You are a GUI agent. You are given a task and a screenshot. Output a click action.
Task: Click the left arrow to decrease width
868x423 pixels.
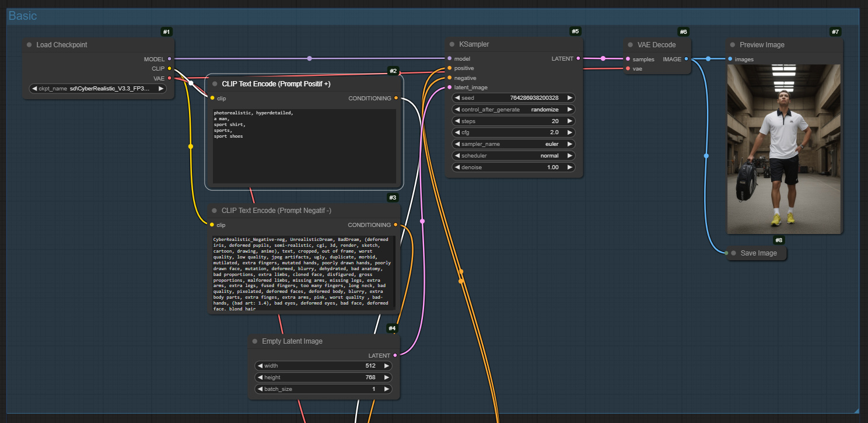point(261,365)
